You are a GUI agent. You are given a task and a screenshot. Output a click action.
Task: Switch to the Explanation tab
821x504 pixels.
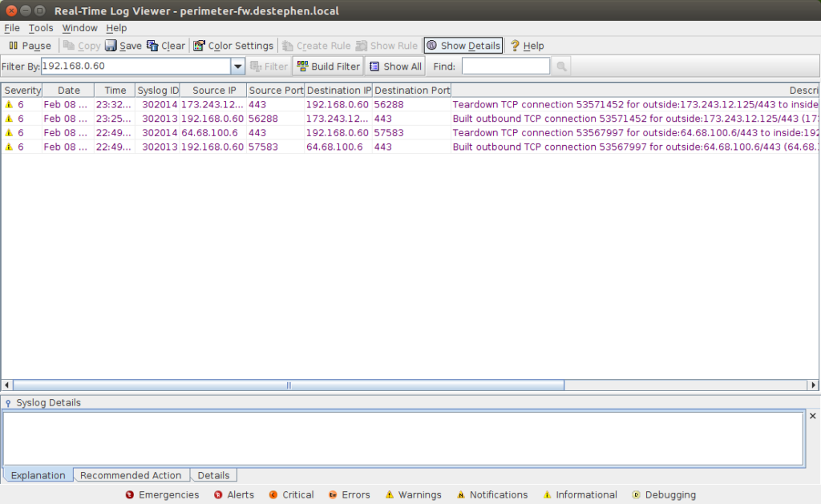click(x=38, y=475)
